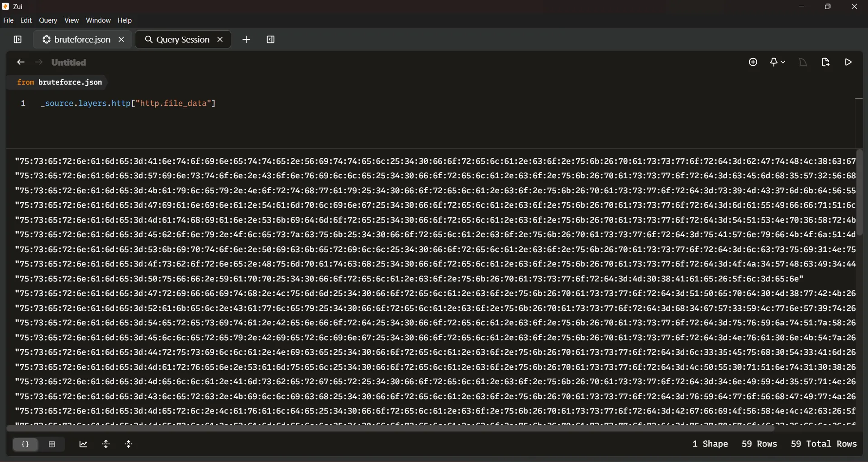Open the Query menu

pyautogui.click(x=48, y=20)
